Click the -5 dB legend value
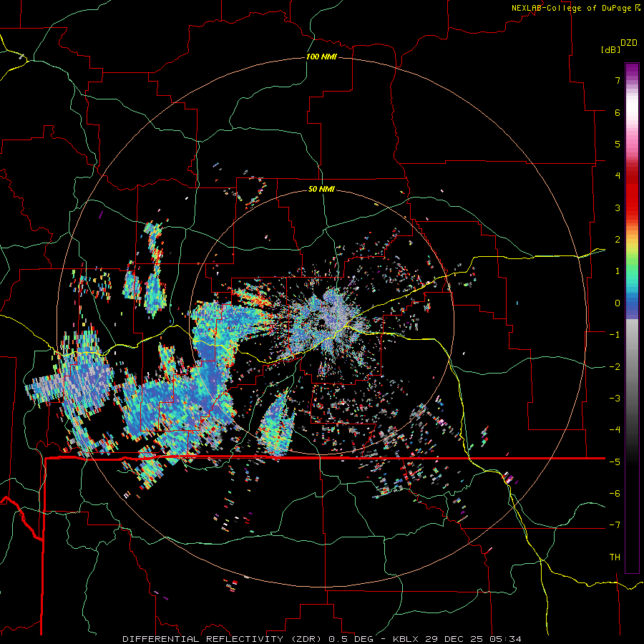644x644 pixels. tap(615, 462)
